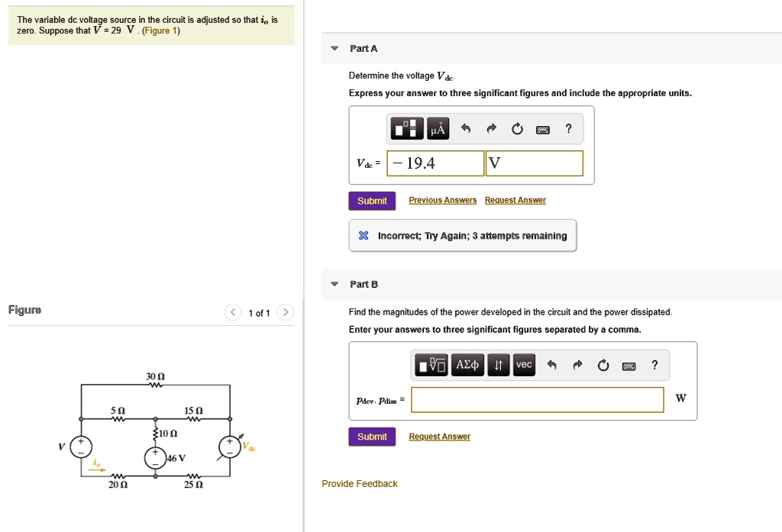Undo last entry in Part A answer toolbar
This screenshot has width=782, height=532.
point(467,128)
